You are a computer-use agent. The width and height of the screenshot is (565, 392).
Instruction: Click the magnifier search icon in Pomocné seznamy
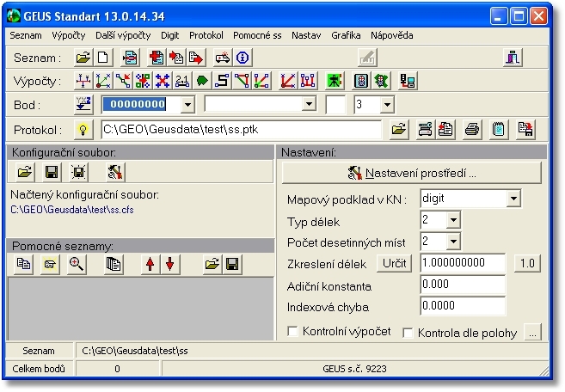coord(77,265)
